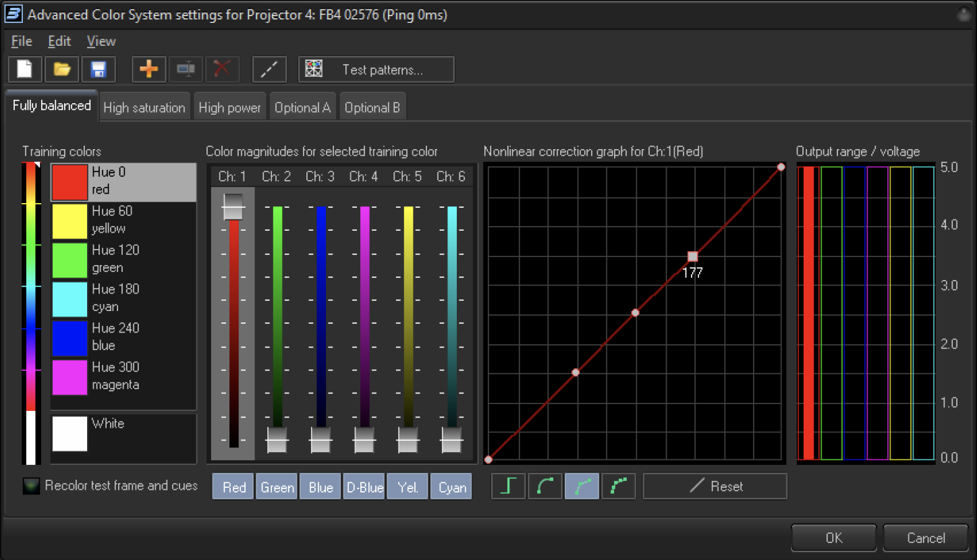Click the New file toolbar icon

click(25, 69)
